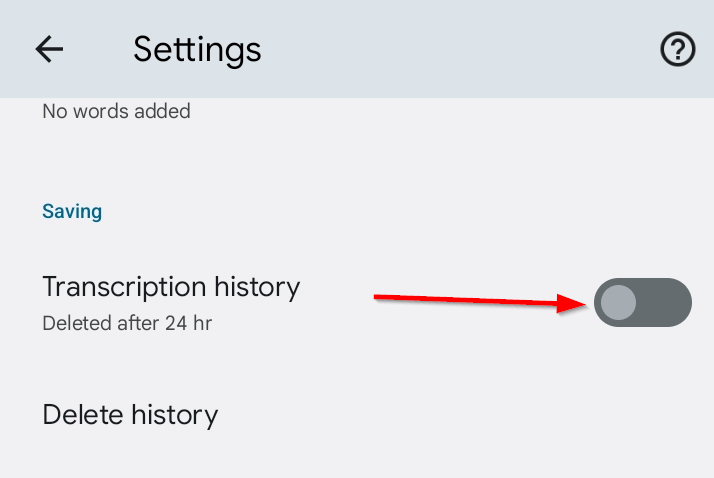Click the dark track of the history switch
The width and height of the screenshot is (714, 478).
pos(665,302)
